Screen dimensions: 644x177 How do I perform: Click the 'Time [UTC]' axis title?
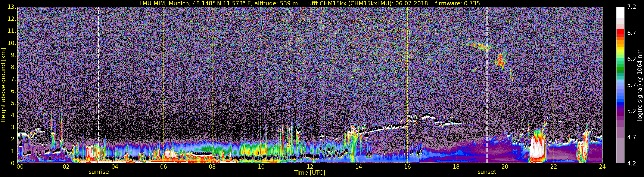pyautogui.click(x=309, y=173)
